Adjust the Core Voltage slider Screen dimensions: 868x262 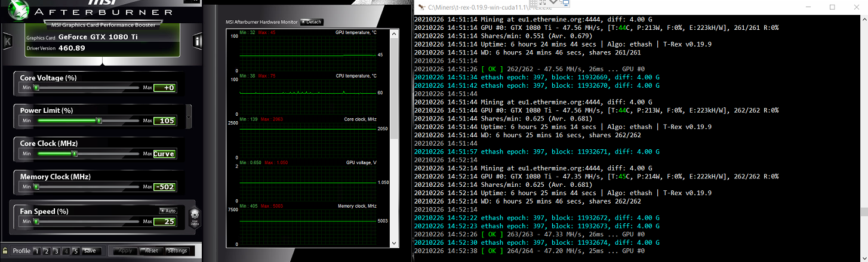click(88, 88)
